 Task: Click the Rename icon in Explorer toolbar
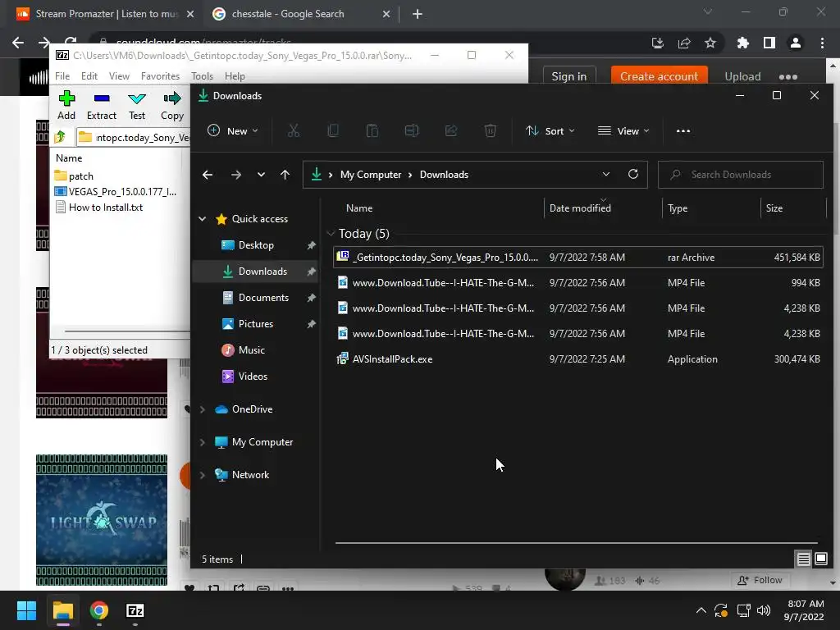(412, 130)
